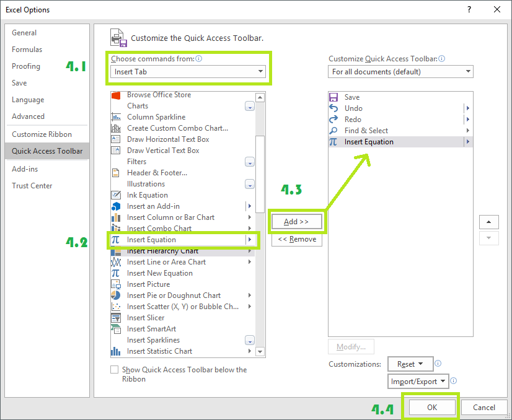
Task: Select the Redo icon in toolbar list
Action: click(333, 120)
